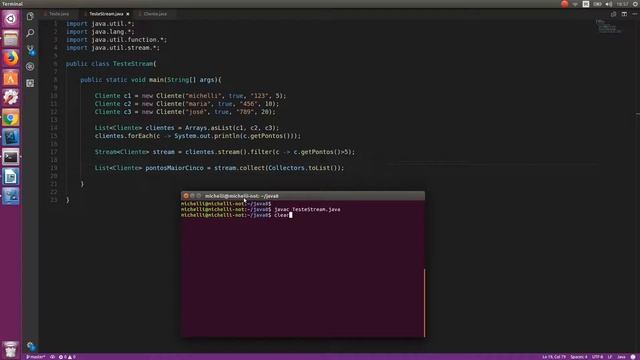Click the clock in the top bar
Viewport: 640px width, 360px height.
click(622, 4)
